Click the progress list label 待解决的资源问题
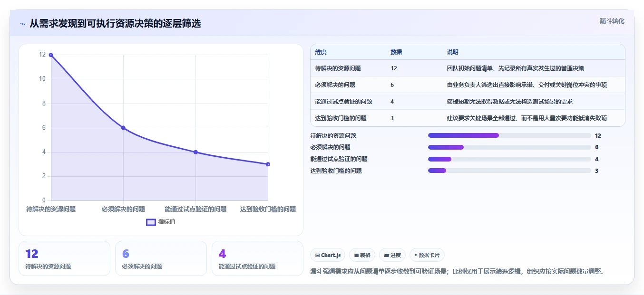 [333, 135]
